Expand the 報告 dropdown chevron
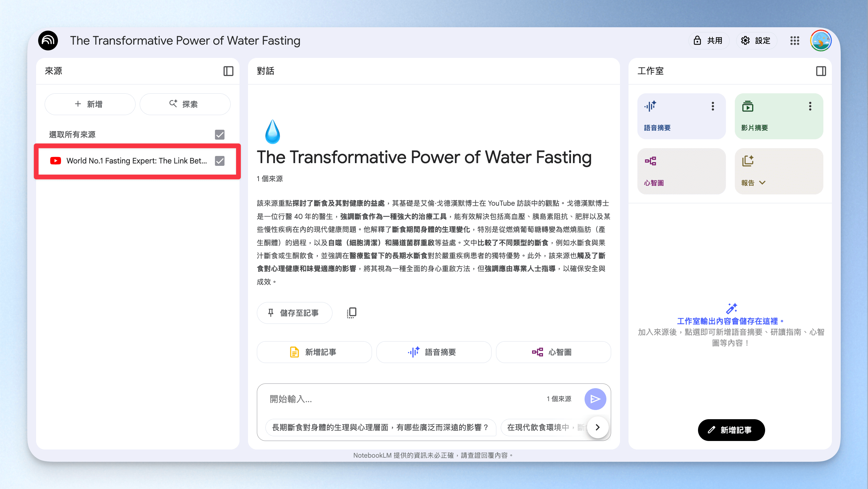The width and height of the screenshot is (868, 489). [x=762, y=183]
